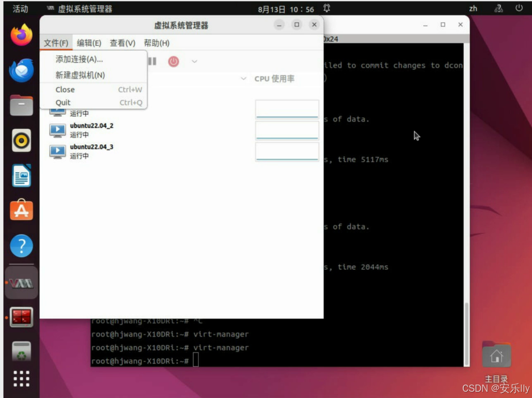Open the 虚拟系统管理器 app menu in top bar
Screen dimensions: 532x398
(80, 9)
